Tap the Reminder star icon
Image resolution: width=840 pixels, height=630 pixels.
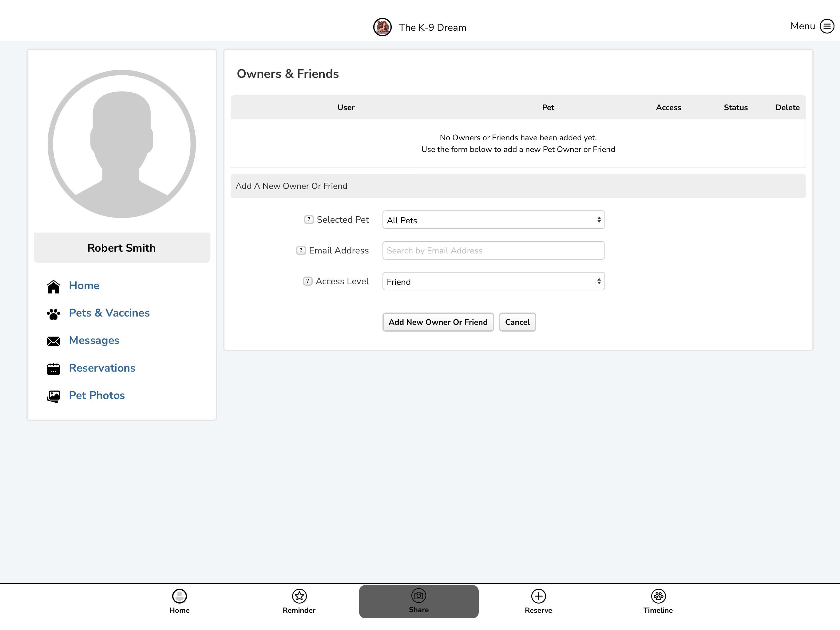point(299,596)
